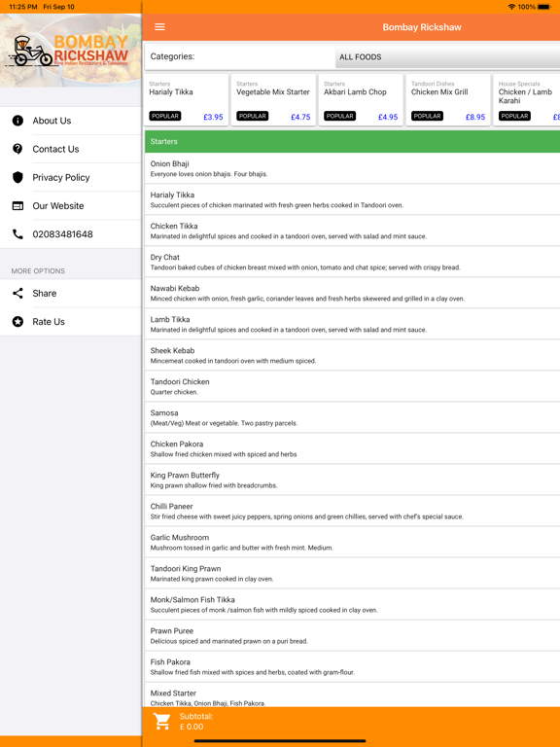Tap the Share icon
The image size is (560, 747).
[17, 294]
